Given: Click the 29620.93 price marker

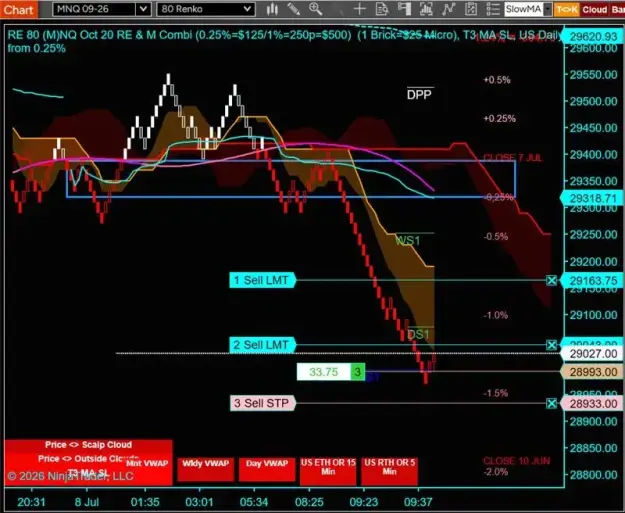Looking at the screenshot, I should tap(592, 37).
